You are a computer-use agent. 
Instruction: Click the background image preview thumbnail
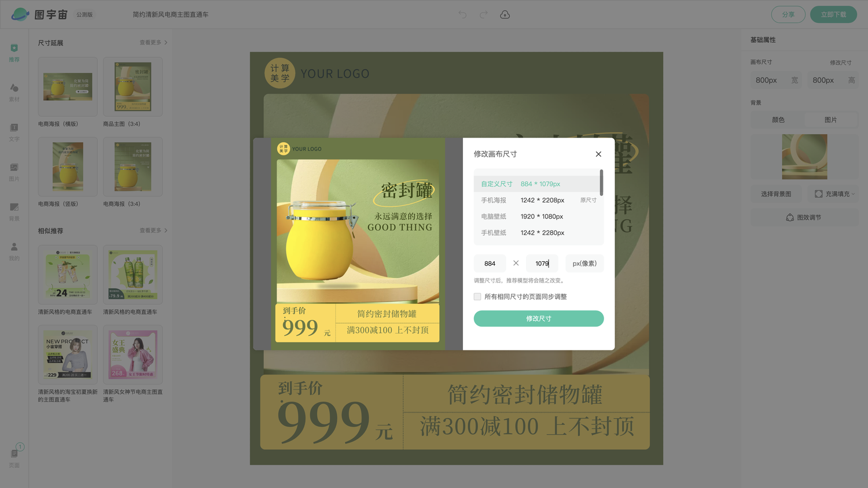tap(804, 157)
